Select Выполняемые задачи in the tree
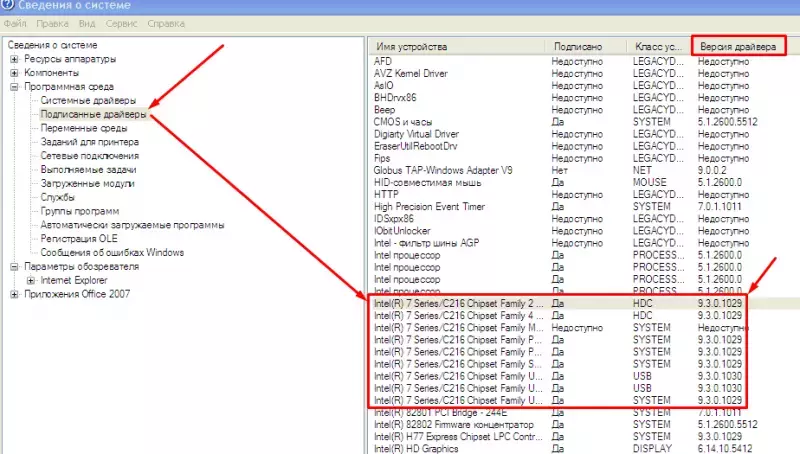Viewport: 800px width, 454px height. [x=88, y=169]
